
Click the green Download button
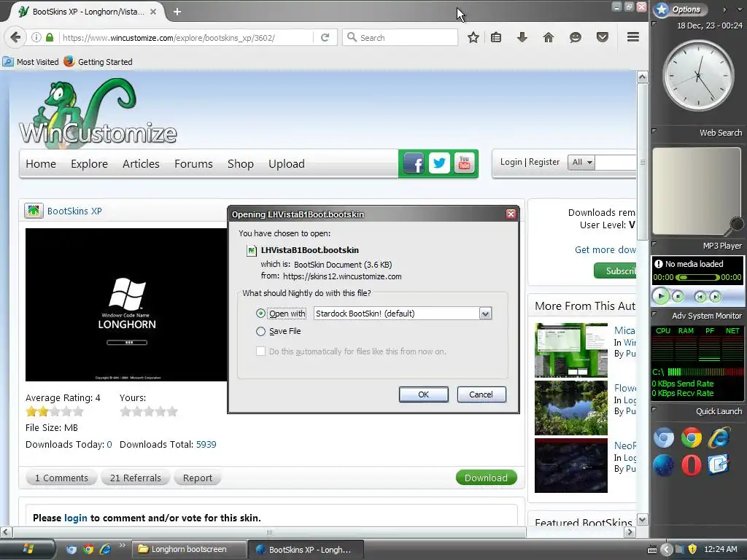486,478
